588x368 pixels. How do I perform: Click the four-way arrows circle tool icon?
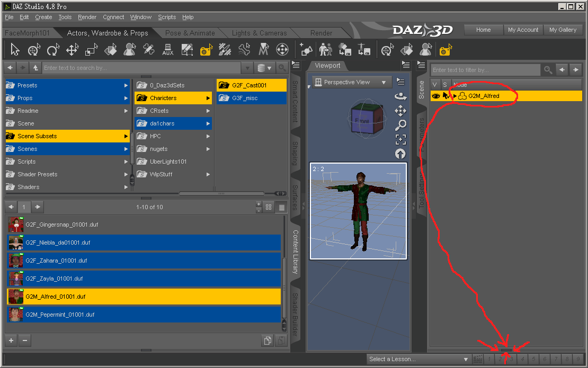click(x=282, y=49)
